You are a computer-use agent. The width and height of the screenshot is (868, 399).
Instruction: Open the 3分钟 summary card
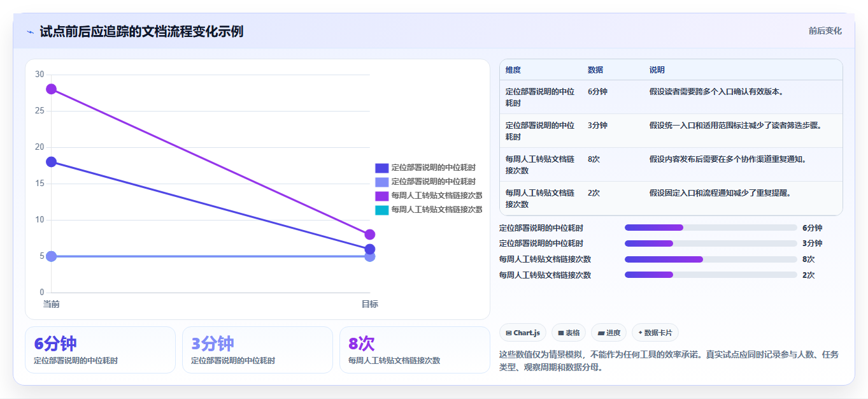(257, 350)
